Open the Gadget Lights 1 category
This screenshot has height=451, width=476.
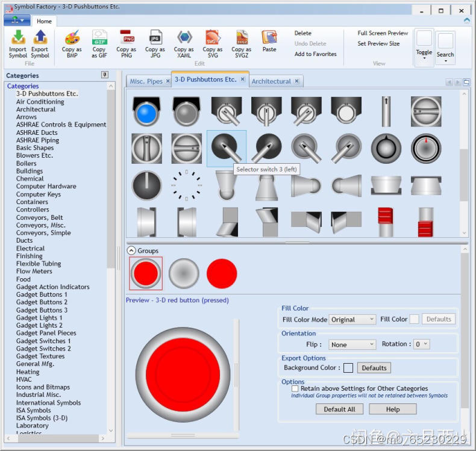(x=39, y=317)
